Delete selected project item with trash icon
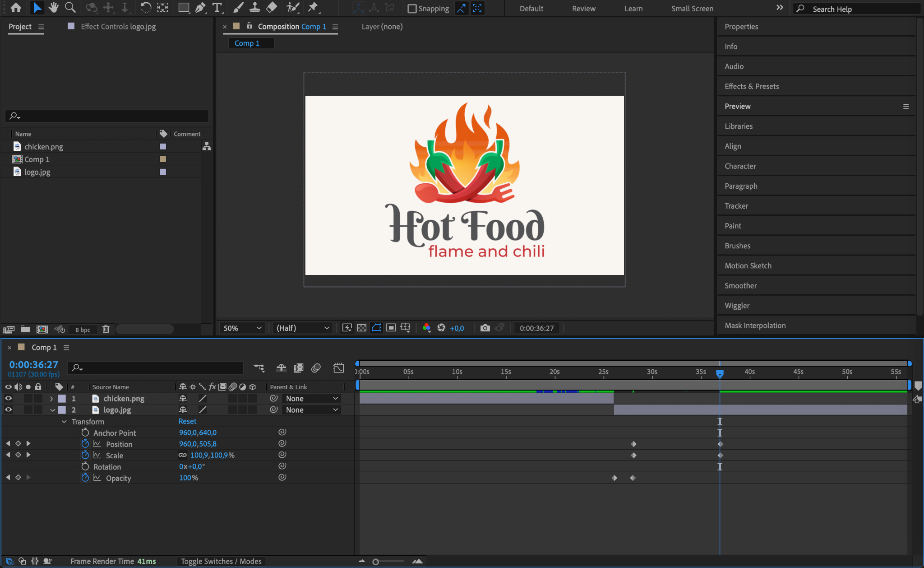924x568 pixels. tap(106, 329)
